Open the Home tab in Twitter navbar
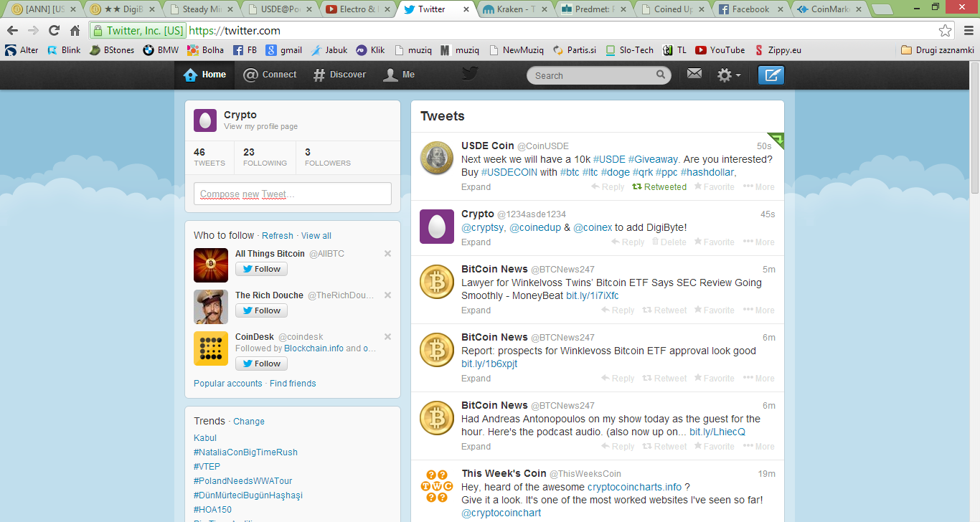 pyautogui.click(x=204, y=75)
